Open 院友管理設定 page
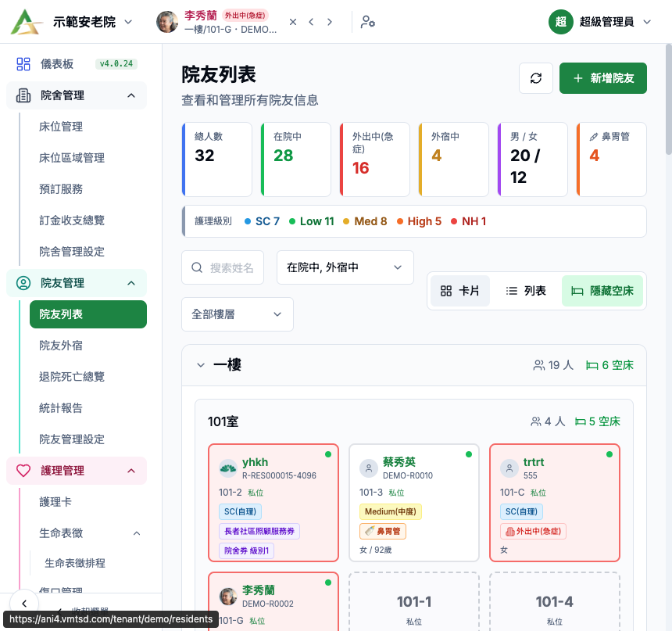The image size is (672, 631). [72, 439]
